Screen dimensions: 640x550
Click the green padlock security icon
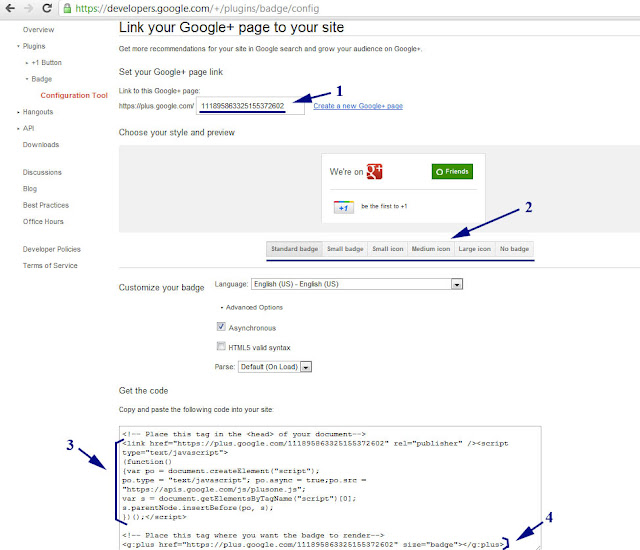point(67,8)
